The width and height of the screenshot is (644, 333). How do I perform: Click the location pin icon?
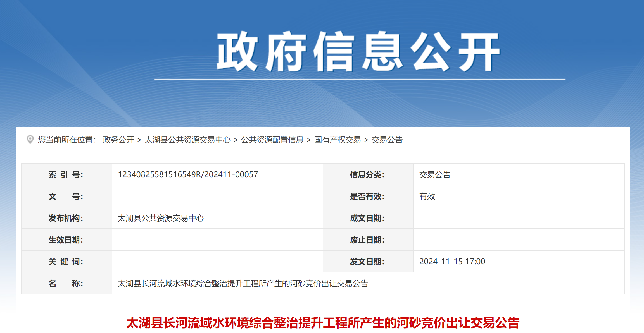(30, 139)
